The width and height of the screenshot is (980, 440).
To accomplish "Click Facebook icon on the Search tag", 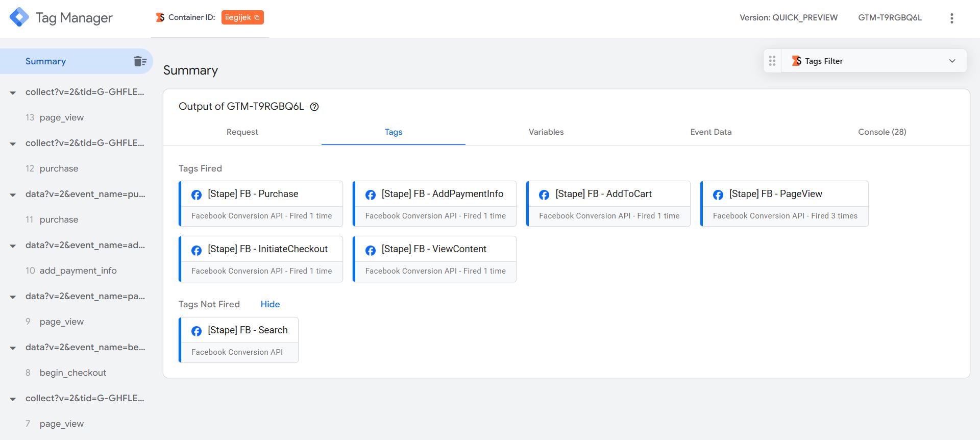I will (x=197, y=331).
